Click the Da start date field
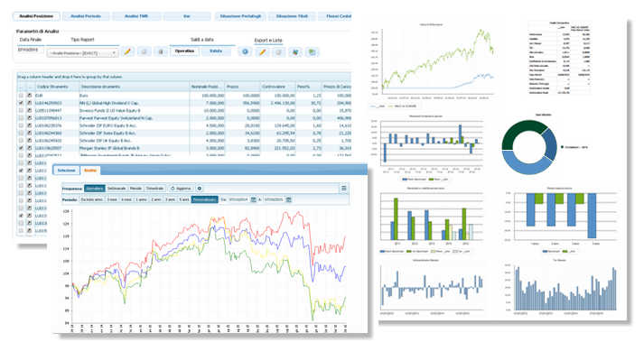644x342 pixels. 238,199
